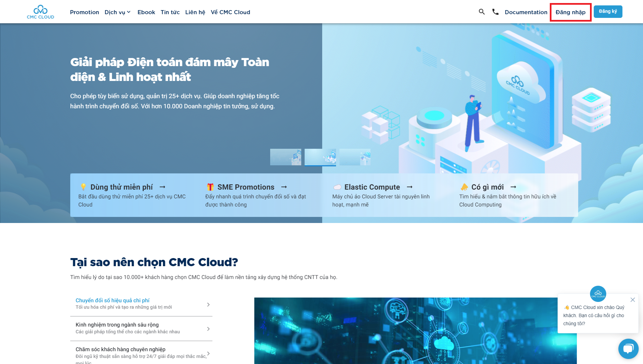This screenshot has height=364, width=643.
Task: Open the Elastic Compute link
Action: tap(372, 187)
